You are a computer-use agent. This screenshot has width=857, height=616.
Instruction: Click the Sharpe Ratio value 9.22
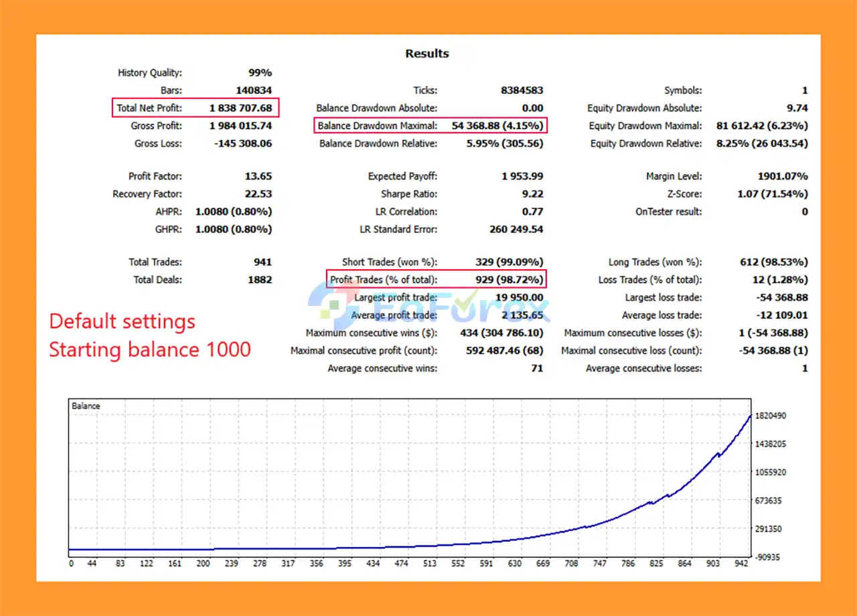coord(532,194)
